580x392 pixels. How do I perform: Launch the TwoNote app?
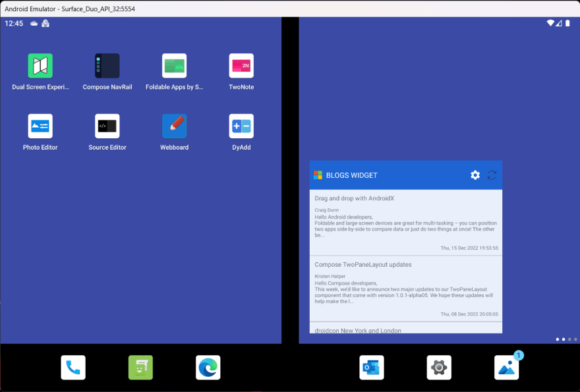(241, 66)
